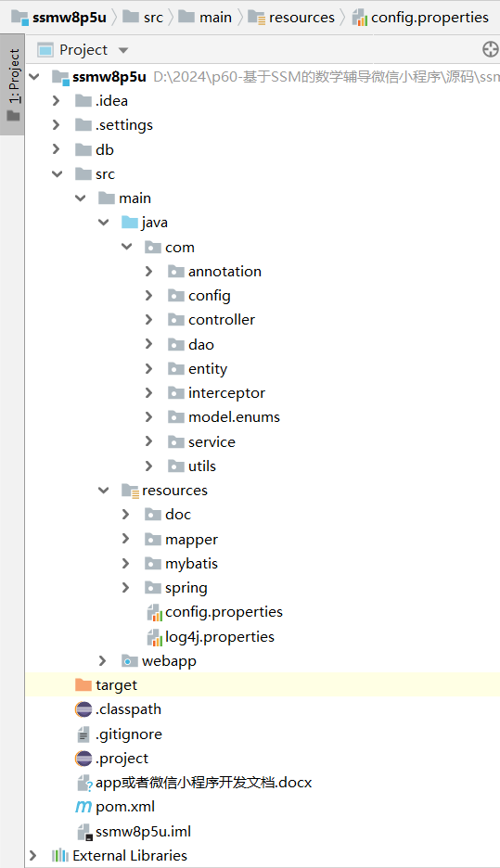Collapse the resources folder
Image resolution: width=500 pixels, height=868 pixels.
coord(104,490)
